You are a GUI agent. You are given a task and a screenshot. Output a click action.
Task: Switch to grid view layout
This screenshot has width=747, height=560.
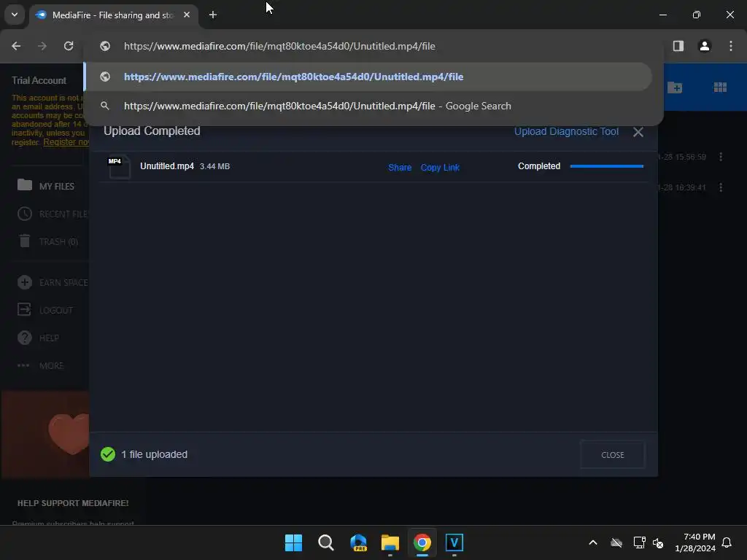click(720, 87)
